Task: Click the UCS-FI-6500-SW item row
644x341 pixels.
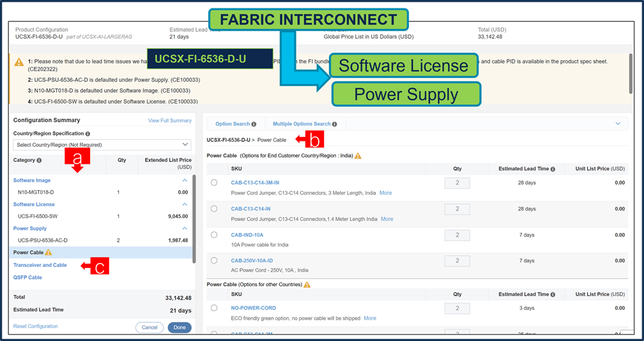Action: tap(101, 216)
